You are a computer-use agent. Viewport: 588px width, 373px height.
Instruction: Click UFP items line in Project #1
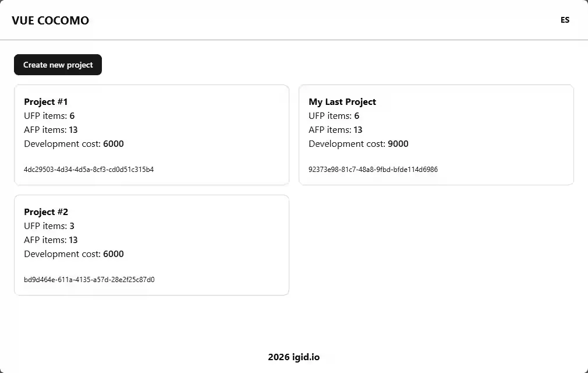49,115
